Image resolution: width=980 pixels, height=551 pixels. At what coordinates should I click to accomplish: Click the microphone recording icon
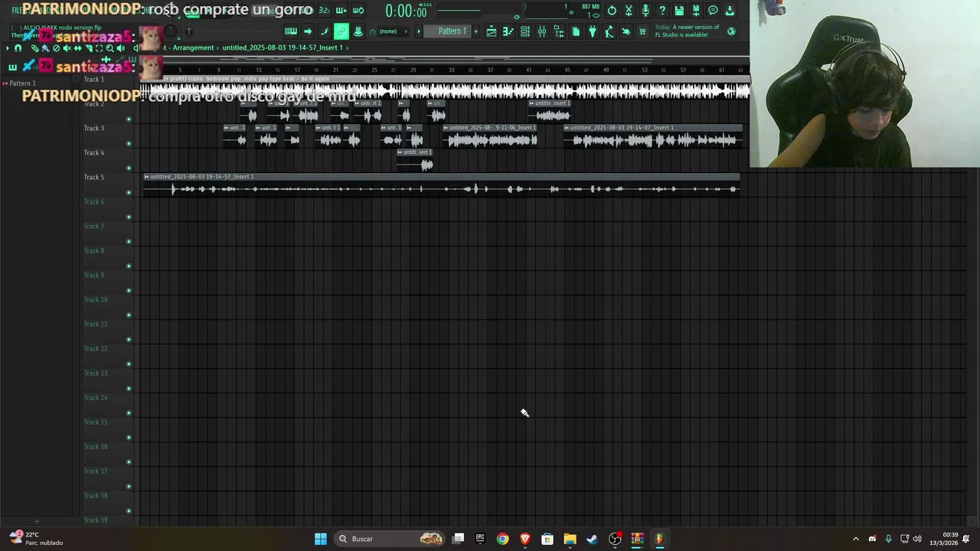[645, 11]
